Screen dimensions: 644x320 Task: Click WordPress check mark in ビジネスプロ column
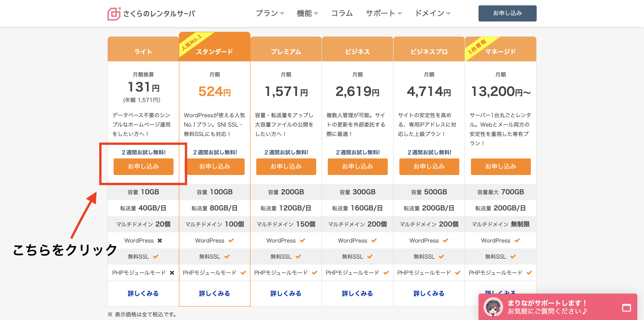tap(445, 240)
